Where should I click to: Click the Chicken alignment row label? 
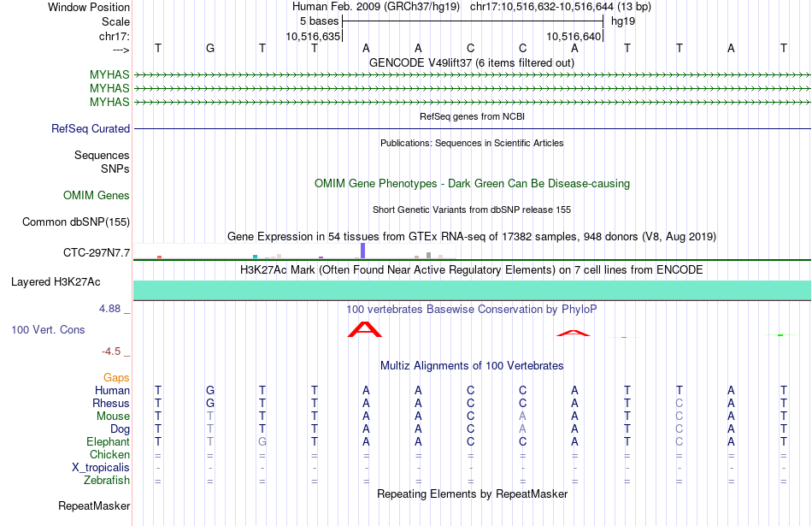tap(109, 454)
